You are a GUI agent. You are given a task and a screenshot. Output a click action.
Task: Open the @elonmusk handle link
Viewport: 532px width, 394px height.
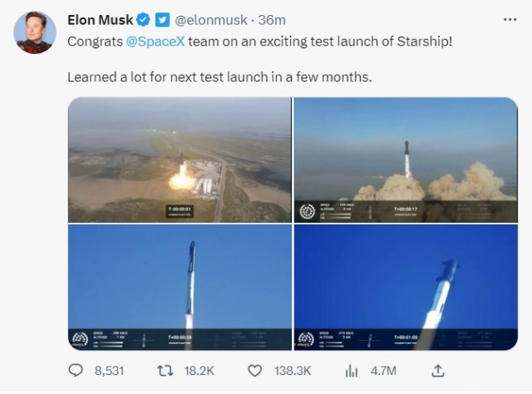(x=210, y=20)
